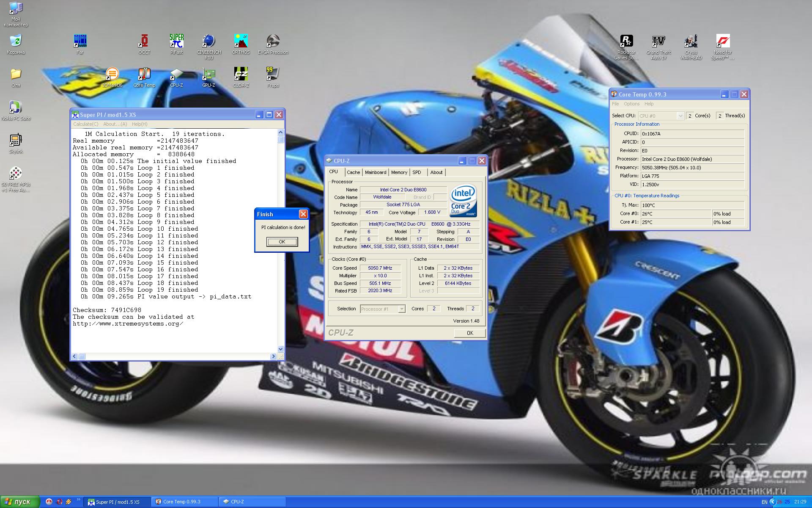Launch Grand Theft Auto IV shortcut

(658, 47)
